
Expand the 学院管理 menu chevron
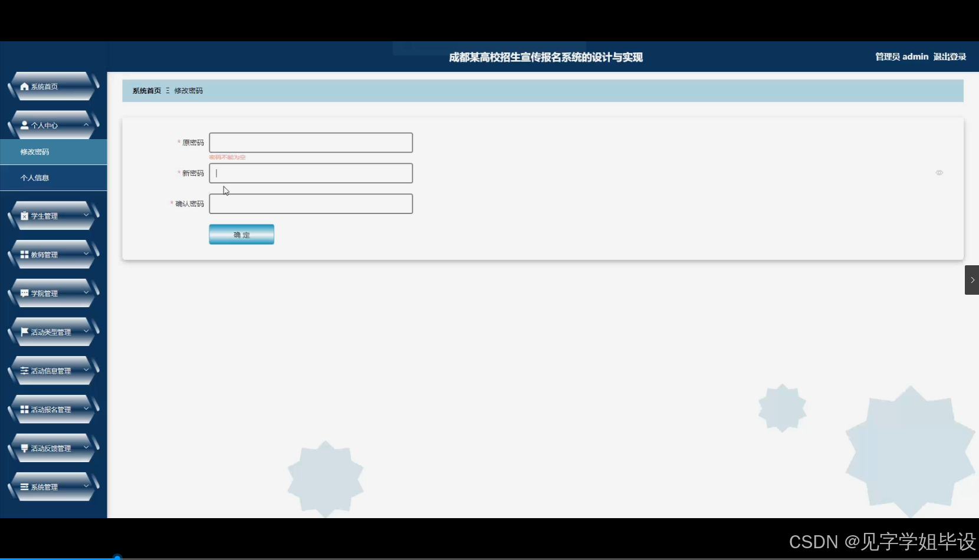[86, 292]
